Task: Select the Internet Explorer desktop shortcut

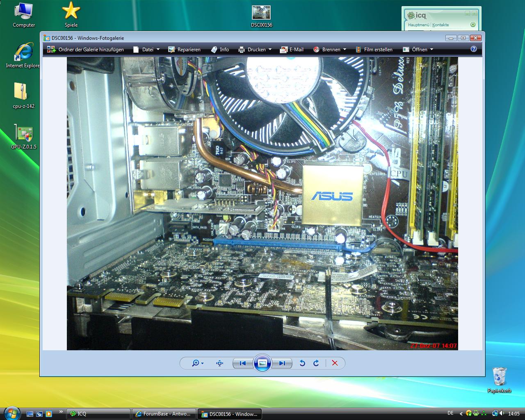Action: tap(23, 55)
